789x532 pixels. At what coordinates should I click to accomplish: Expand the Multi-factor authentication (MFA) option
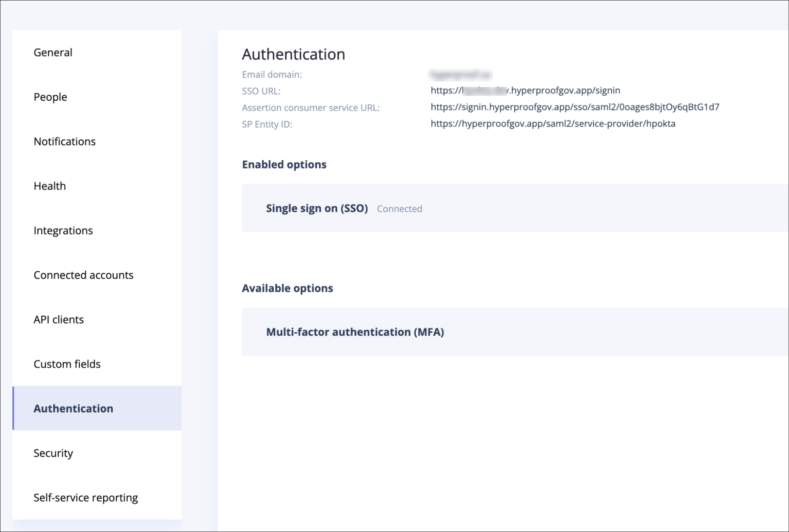[x=355, y=332]
